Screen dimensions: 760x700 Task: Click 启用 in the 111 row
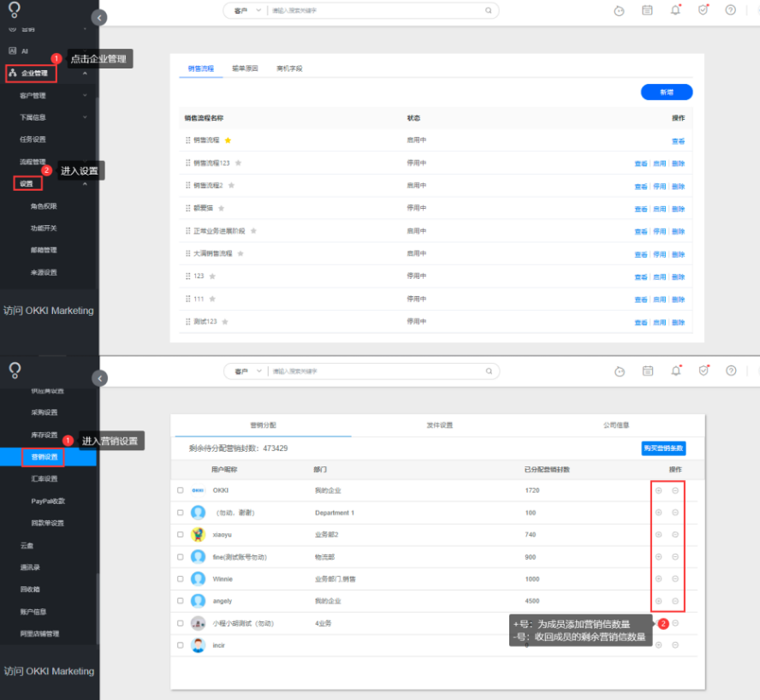click(660, 300)
